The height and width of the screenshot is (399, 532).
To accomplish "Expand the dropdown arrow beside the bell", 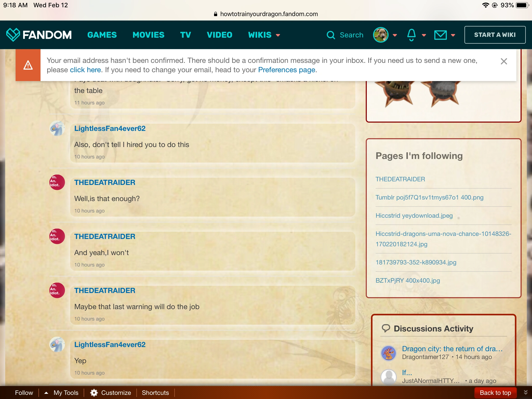I will click(x=424, y=35).
